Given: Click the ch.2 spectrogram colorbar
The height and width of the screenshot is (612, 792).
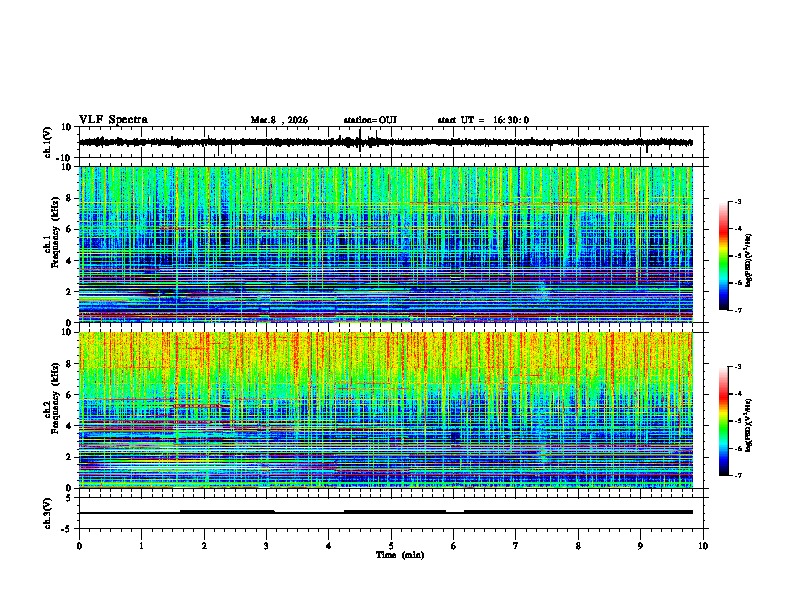Looking at the screenshot, I should 723,421.
